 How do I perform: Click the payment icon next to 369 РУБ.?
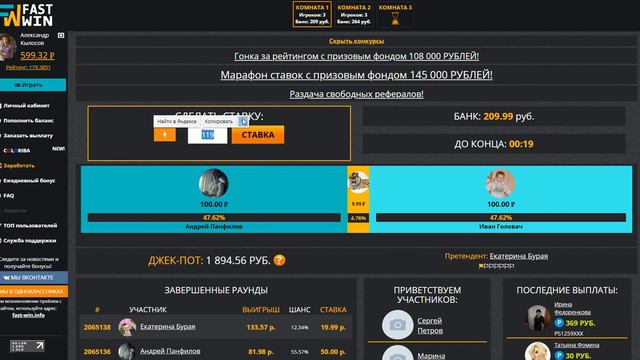559,323
